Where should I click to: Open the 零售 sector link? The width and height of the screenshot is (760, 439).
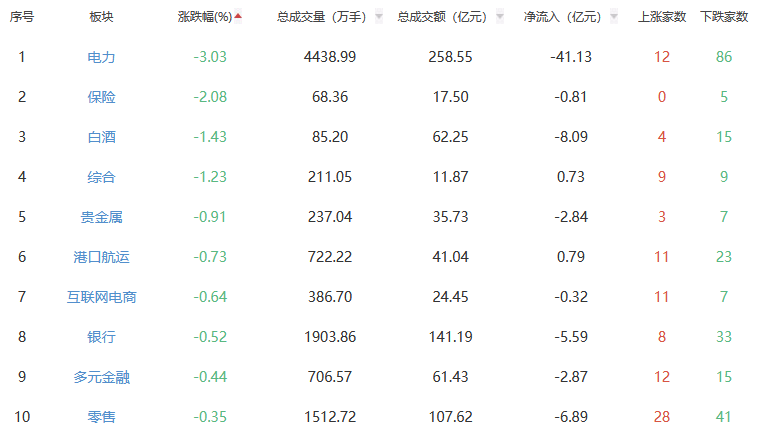point(101,417)
